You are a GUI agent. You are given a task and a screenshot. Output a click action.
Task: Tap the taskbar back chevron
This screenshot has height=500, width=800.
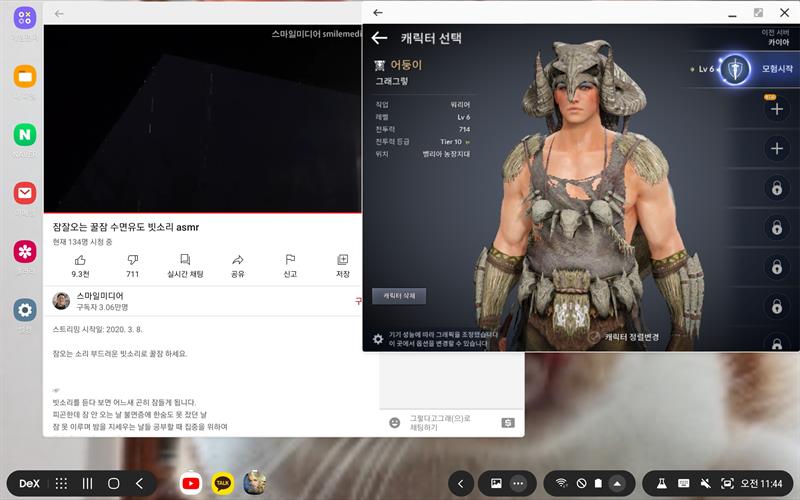[139, 483]
